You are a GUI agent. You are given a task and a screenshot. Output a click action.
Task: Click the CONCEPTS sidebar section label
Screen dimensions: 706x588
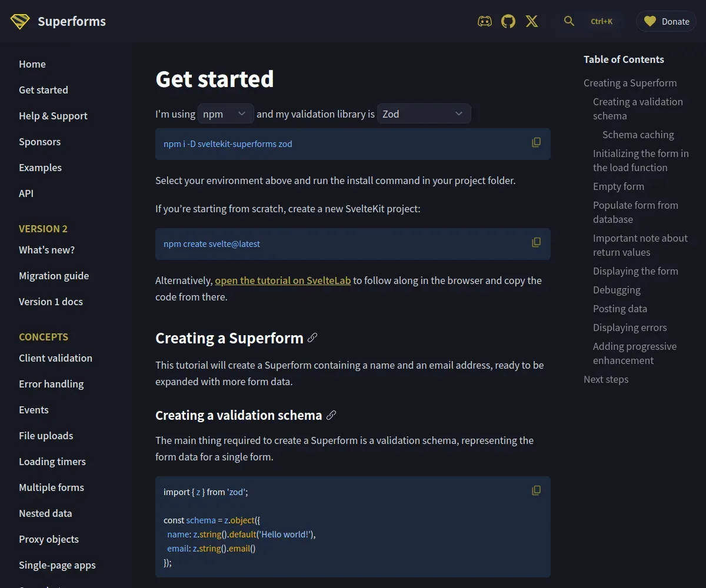pos(44,337)
